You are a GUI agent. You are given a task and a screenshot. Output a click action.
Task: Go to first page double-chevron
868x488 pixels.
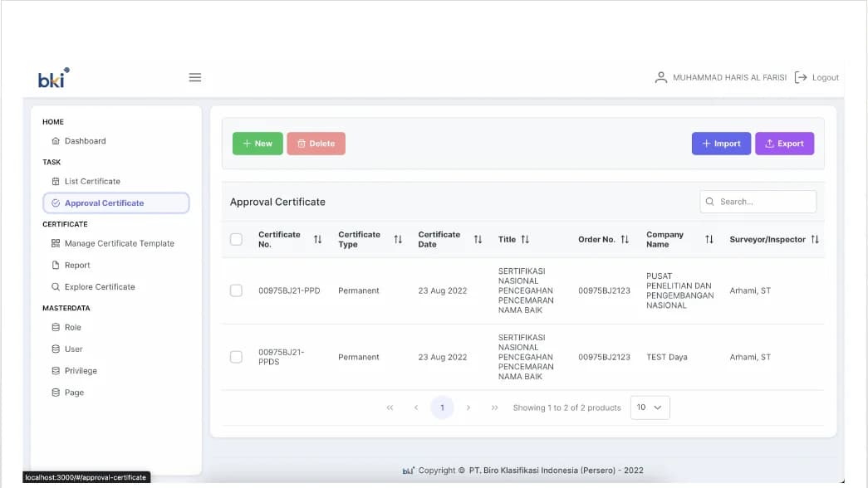(x=390, y=407)
